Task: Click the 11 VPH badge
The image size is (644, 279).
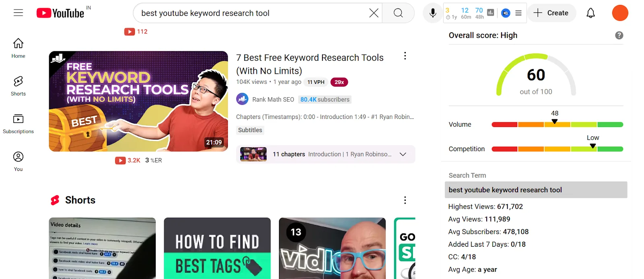Action: click(316, 82)
